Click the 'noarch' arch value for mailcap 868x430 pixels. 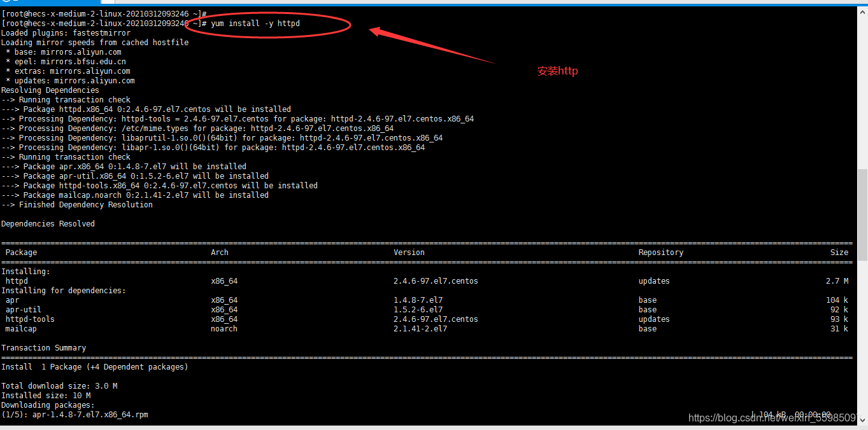pos(224,329)
